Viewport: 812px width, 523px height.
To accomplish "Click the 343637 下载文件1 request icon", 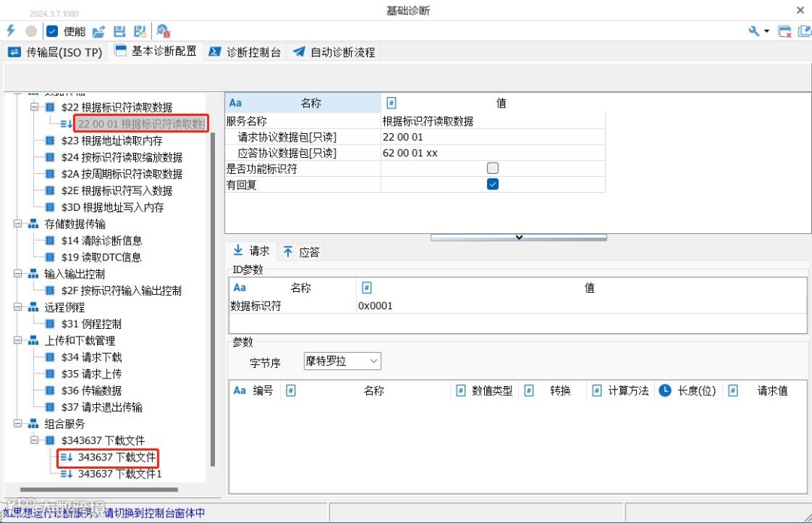I will click(66, 474).
